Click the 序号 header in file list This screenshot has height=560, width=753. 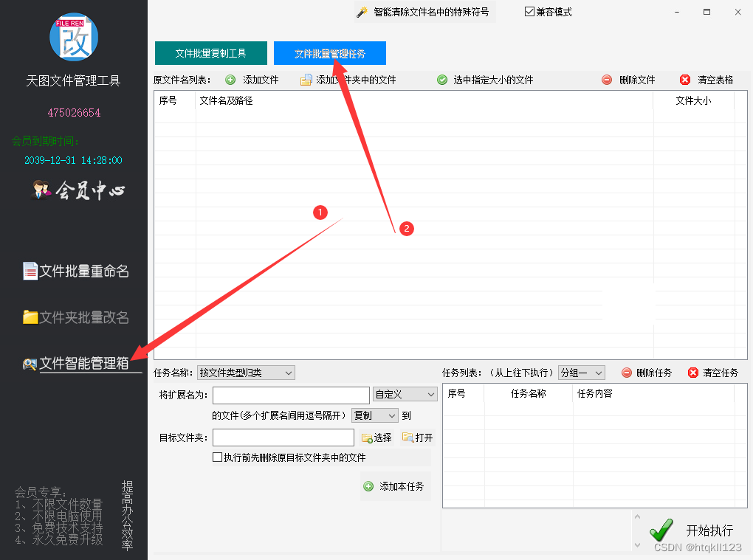168,100
